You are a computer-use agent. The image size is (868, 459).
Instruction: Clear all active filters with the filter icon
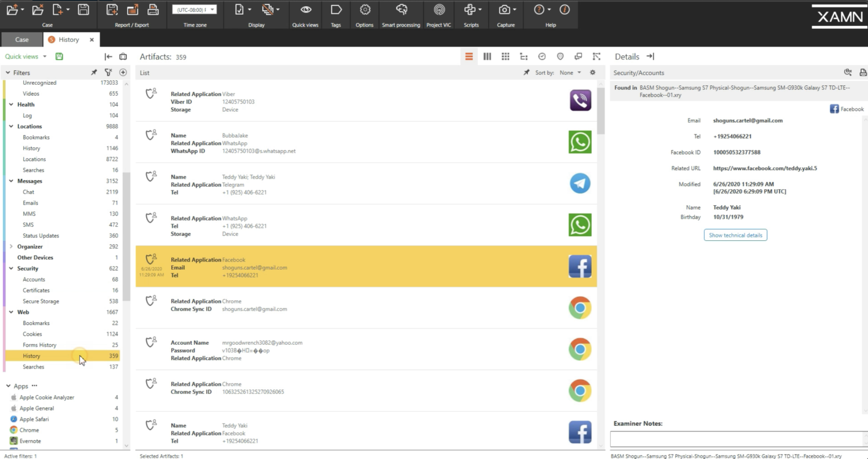(x=108, y=72)
